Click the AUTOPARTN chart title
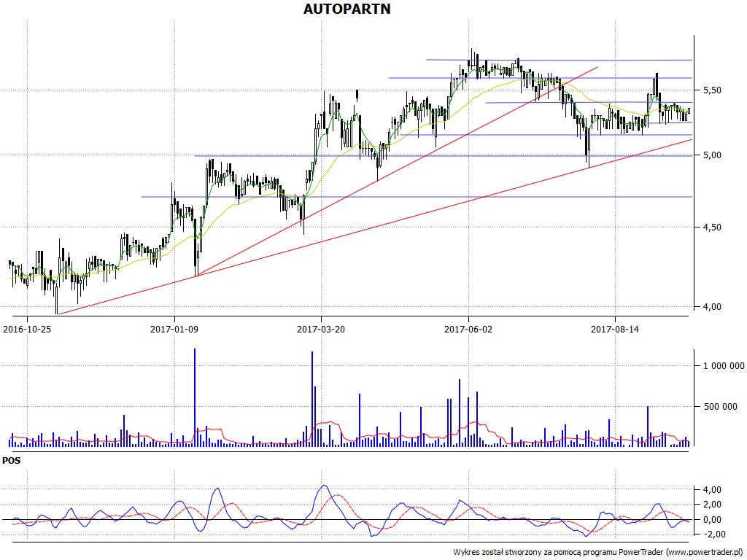 [x=347, y=9]
